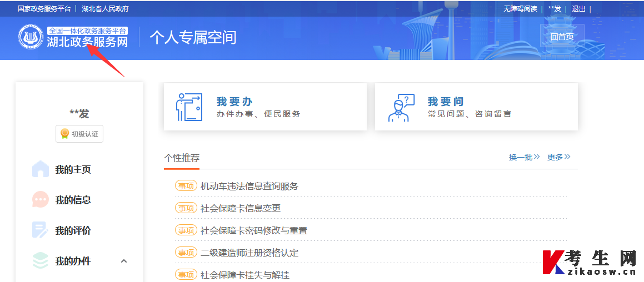This screenshot has width=644, height=282.
Task: Open 湖北省人民政府 link
Action: tap(105, 9)
